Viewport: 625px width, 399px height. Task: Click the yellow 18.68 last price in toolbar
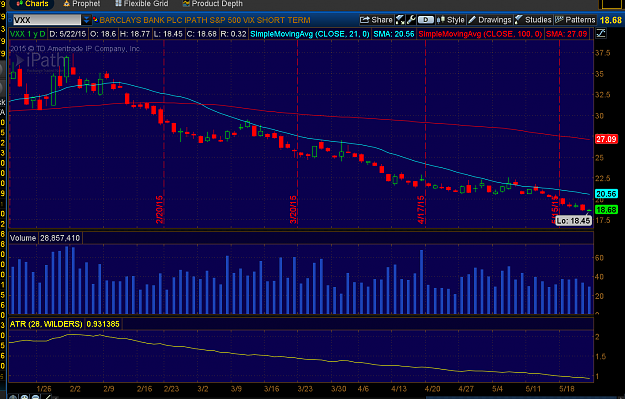coord(610,20)
